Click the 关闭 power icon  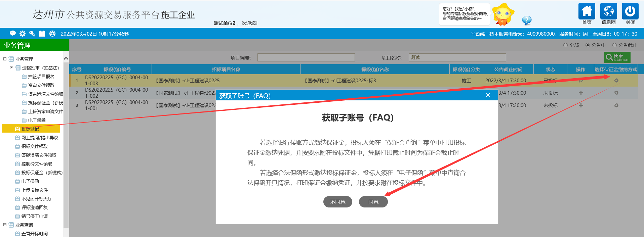pyautogui.click(x=630, y=11)
